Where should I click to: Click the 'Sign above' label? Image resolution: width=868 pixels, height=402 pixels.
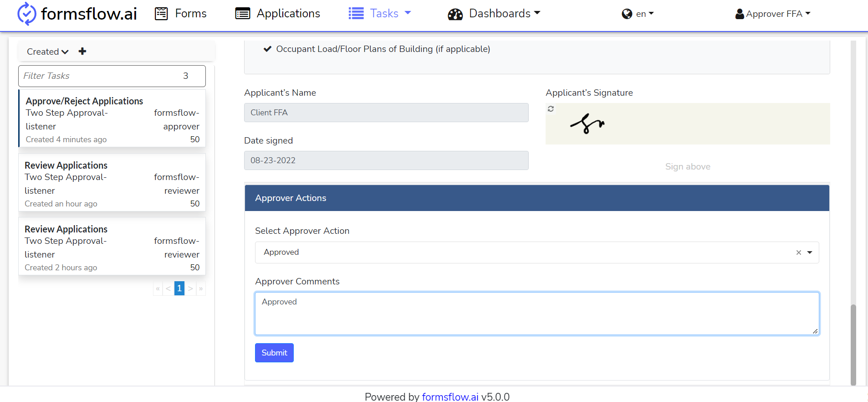pos(688,166)
